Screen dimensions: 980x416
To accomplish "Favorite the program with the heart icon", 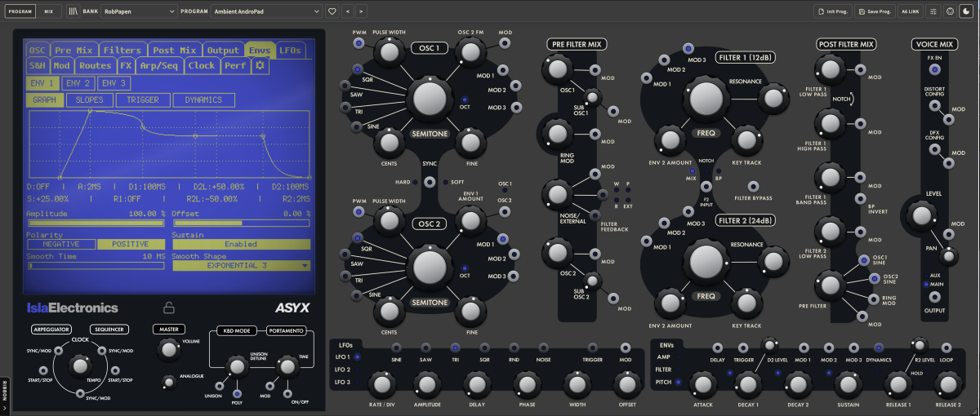I will (332, 11).
